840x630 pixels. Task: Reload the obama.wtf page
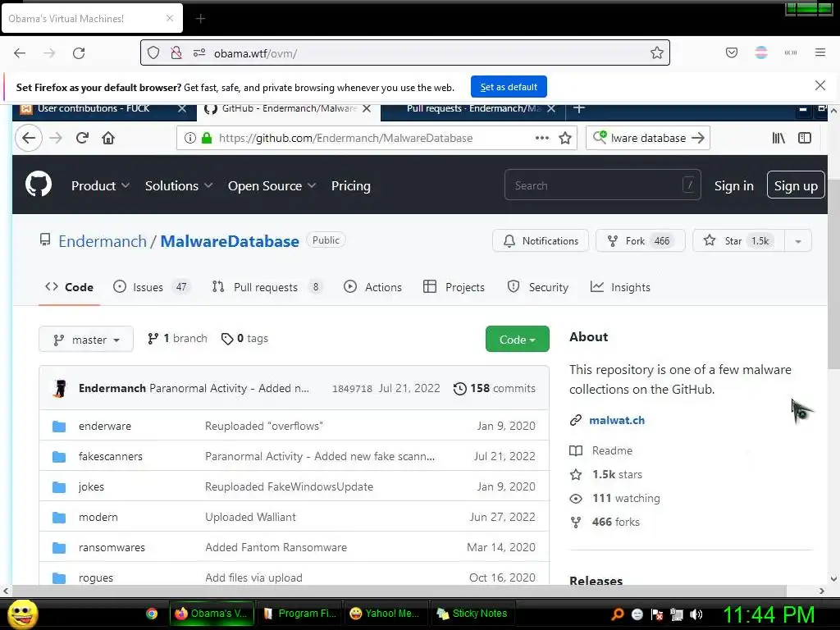[x=79, y=53]
